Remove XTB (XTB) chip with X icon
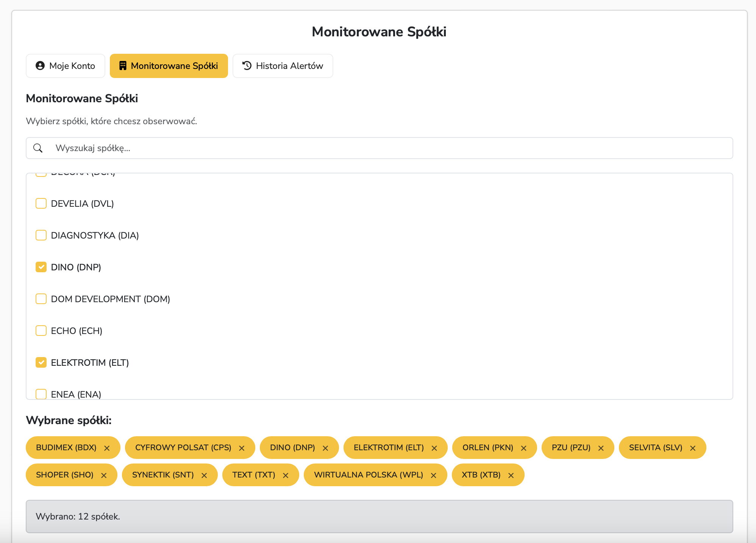Image resolution: width=756 pixels, height=543 pixels. pyautogui.click(x=511, y=475)
